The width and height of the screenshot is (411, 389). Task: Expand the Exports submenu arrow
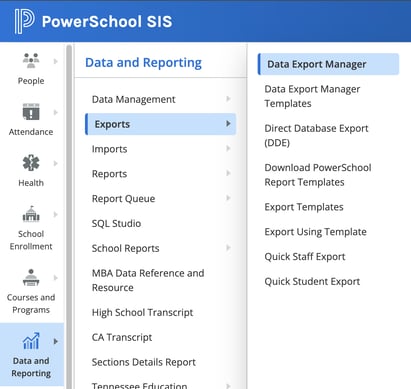point(228,124)
